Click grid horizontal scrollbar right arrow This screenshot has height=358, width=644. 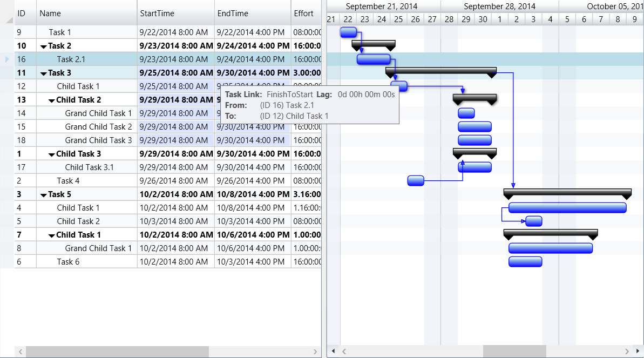tap(315, 352)
